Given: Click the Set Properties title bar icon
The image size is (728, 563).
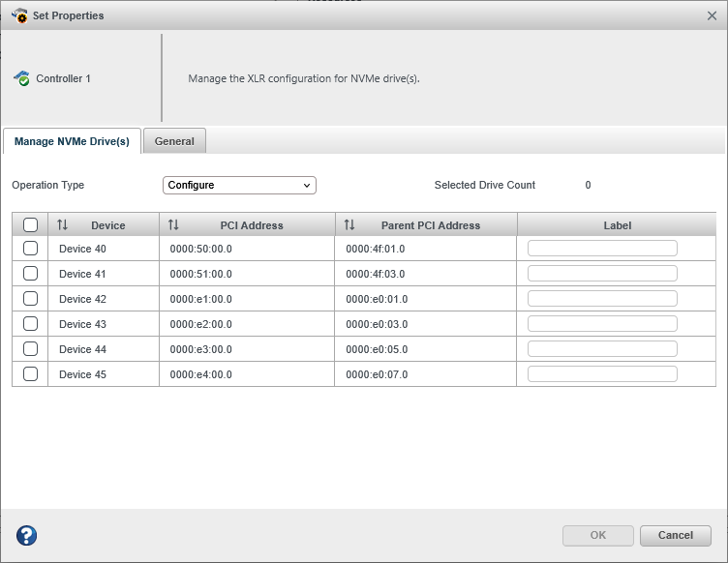Looking at the screenshot, I should click(x=18, y=15).
